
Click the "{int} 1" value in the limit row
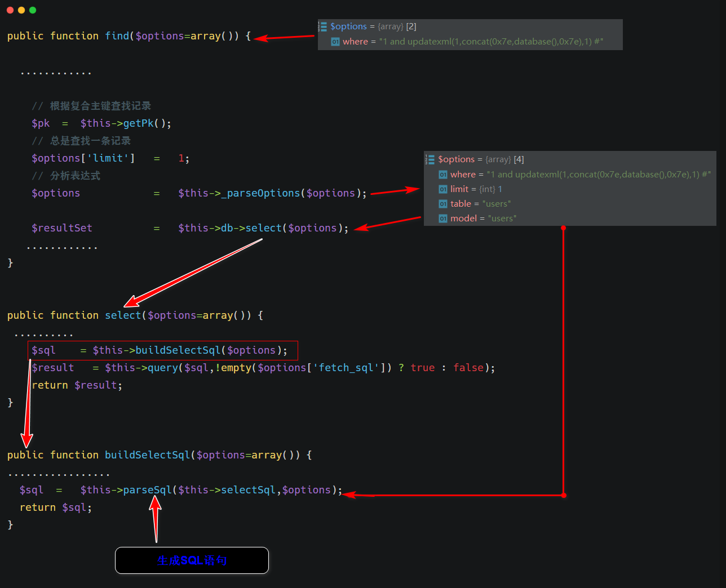tap(490, 189)
